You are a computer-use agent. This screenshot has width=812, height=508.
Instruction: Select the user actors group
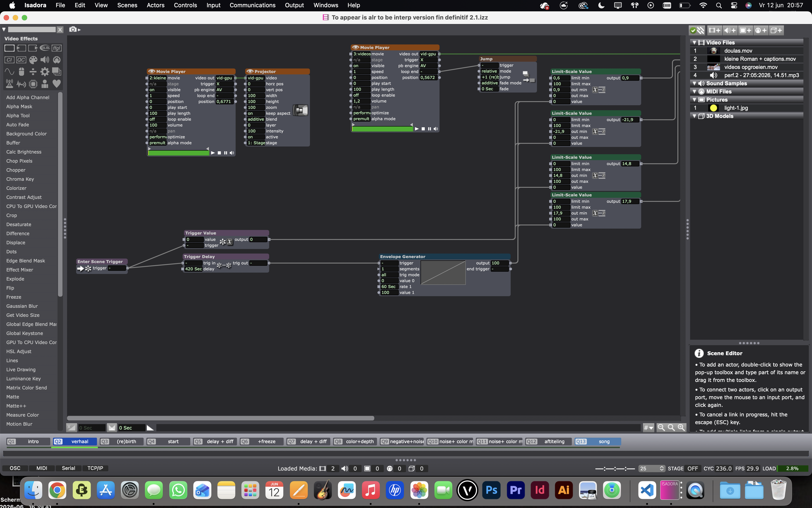point(45,84)
